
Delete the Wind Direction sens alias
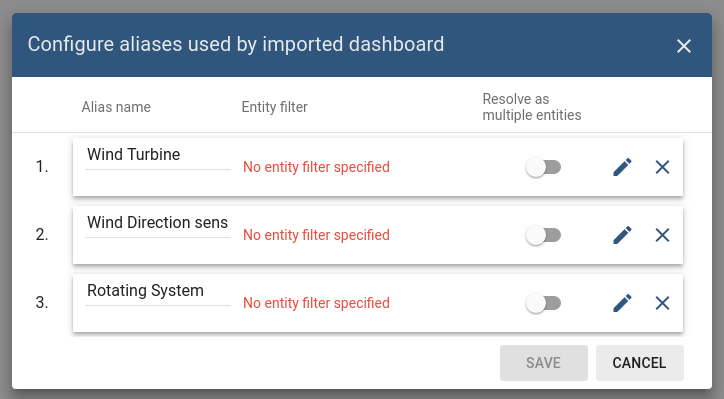tap(662, 235)
